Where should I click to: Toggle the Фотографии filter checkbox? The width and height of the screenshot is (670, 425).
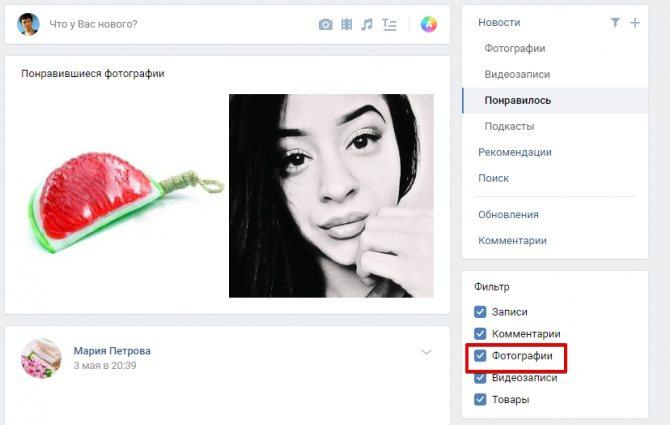[480, 355]
